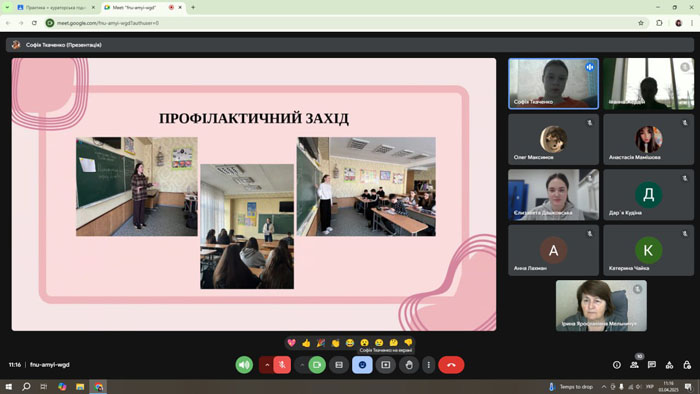The image size is (700, 394).
Task: Click the raise hand icon
Action: click(409, 365)
